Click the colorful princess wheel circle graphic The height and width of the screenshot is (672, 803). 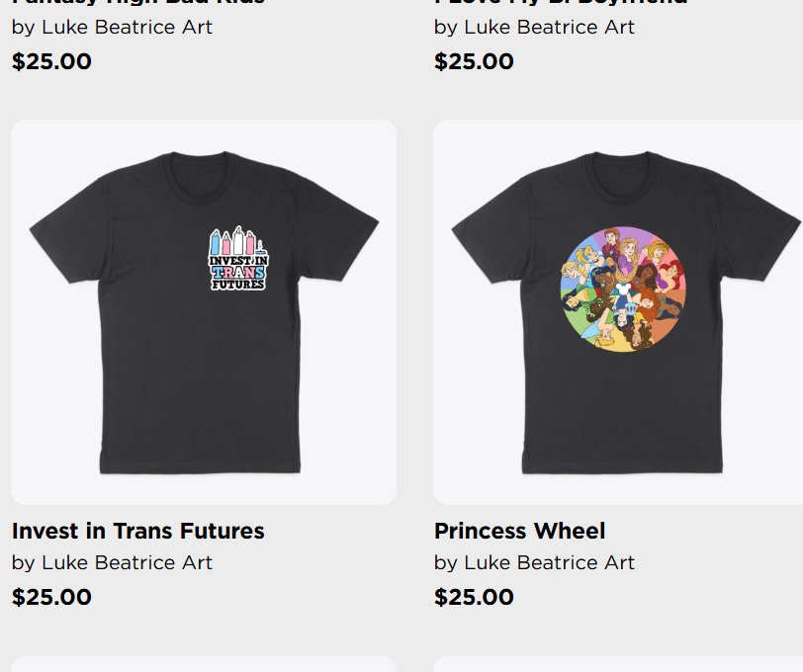(624, 289)
